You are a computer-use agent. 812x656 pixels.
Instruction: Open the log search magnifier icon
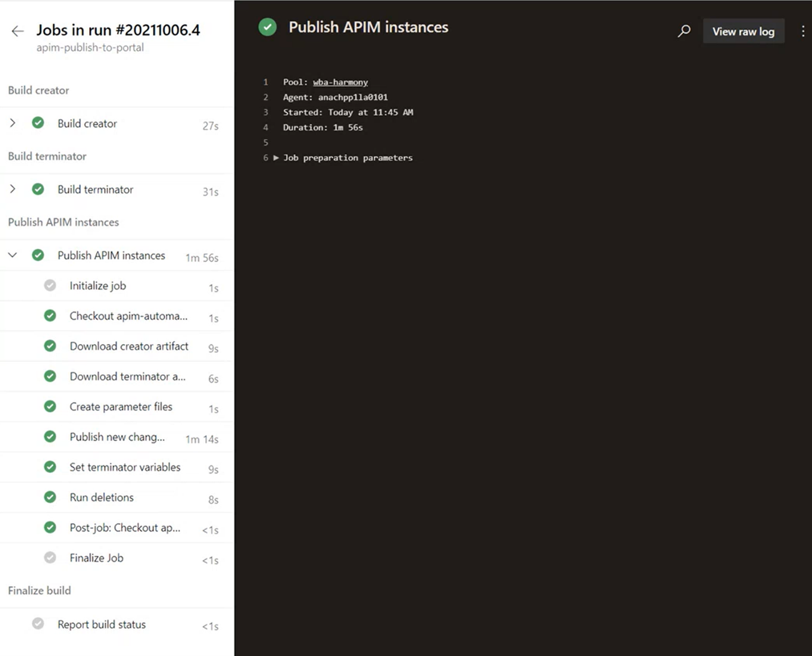pos(684,31)
